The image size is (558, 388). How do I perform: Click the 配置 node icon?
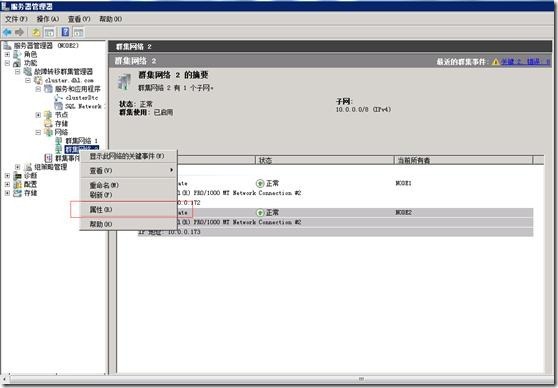[17, 184]
